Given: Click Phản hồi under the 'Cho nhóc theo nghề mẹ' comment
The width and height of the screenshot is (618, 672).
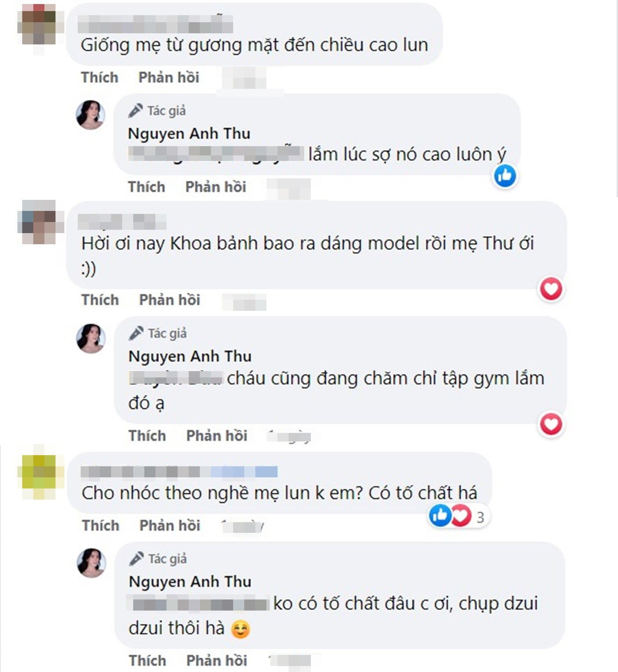Looking at the screenshot, I should click(170, 525).
